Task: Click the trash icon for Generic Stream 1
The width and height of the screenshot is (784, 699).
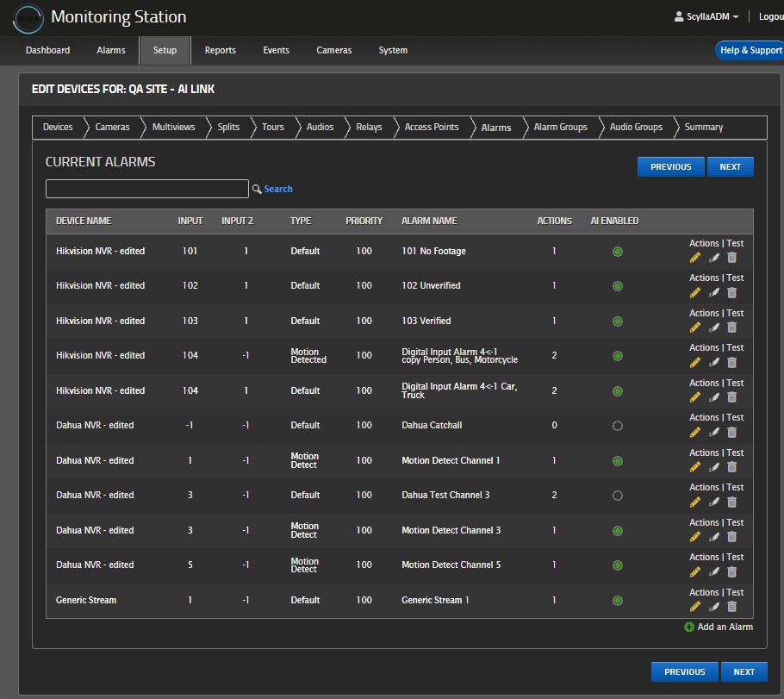Action: pos(731,607)
